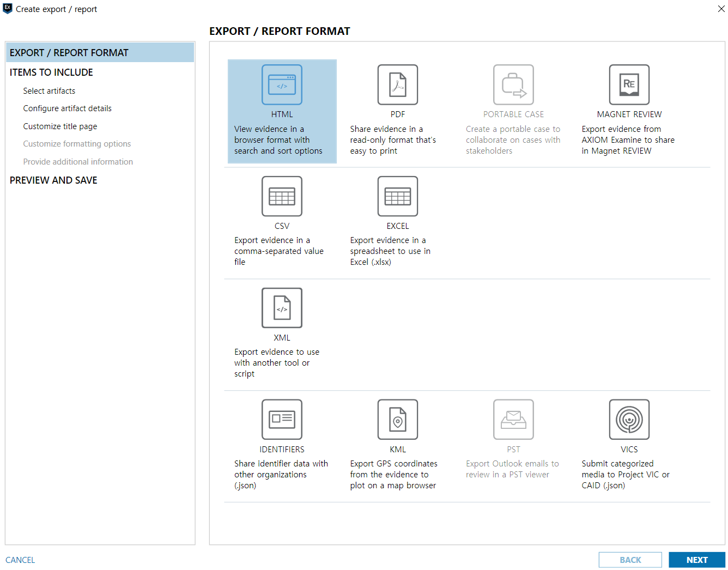Click "Export evidence to use with another tool" description
The height and width of the screenshot is (570, 728).
(277, 363)
